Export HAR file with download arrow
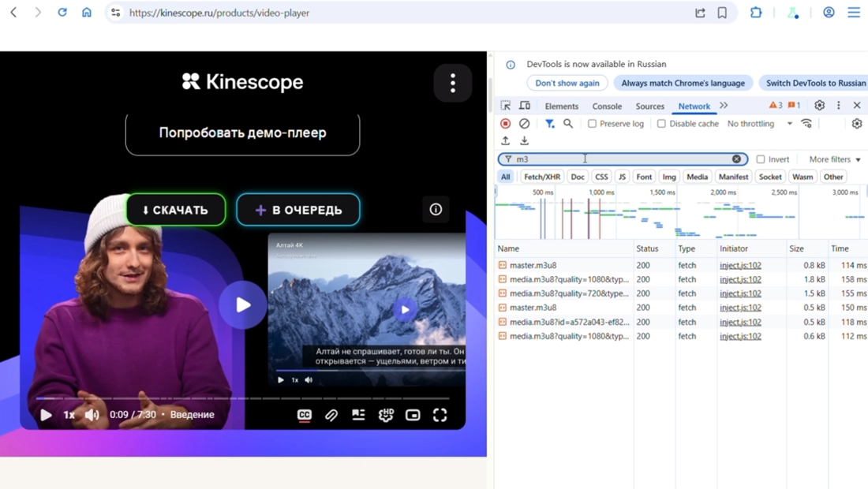The width and height of the screenshot is (868, 489). click(x=524, y=140)
